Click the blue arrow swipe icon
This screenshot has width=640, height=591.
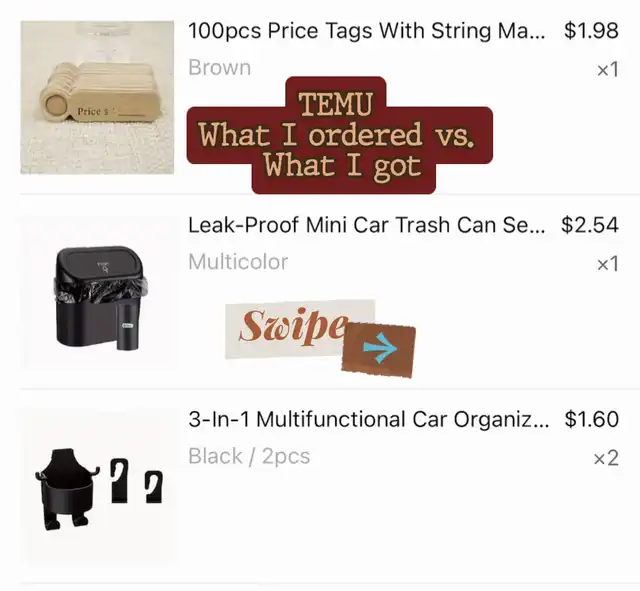380,348
